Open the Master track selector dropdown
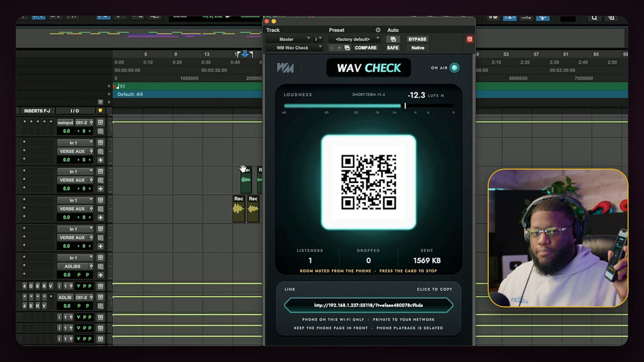644x362 pixels. (288, 39)
